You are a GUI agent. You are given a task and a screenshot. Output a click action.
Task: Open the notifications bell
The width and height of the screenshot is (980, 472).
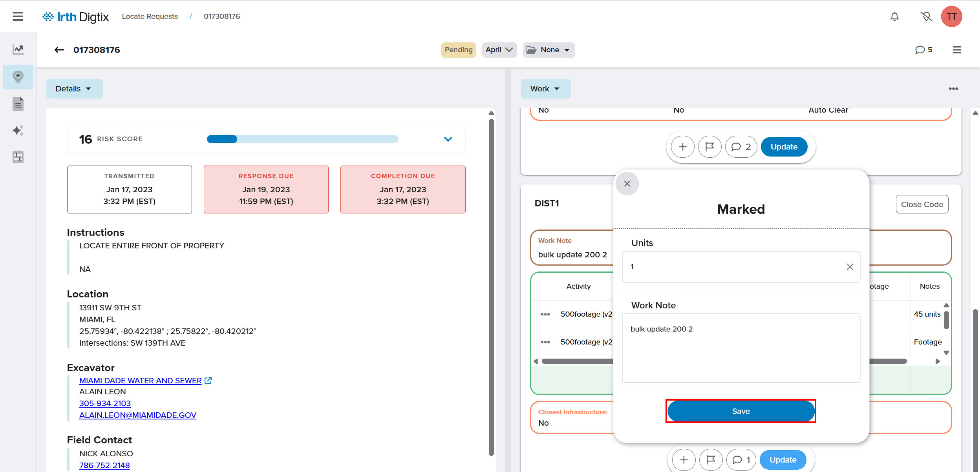tap(894, 16)
